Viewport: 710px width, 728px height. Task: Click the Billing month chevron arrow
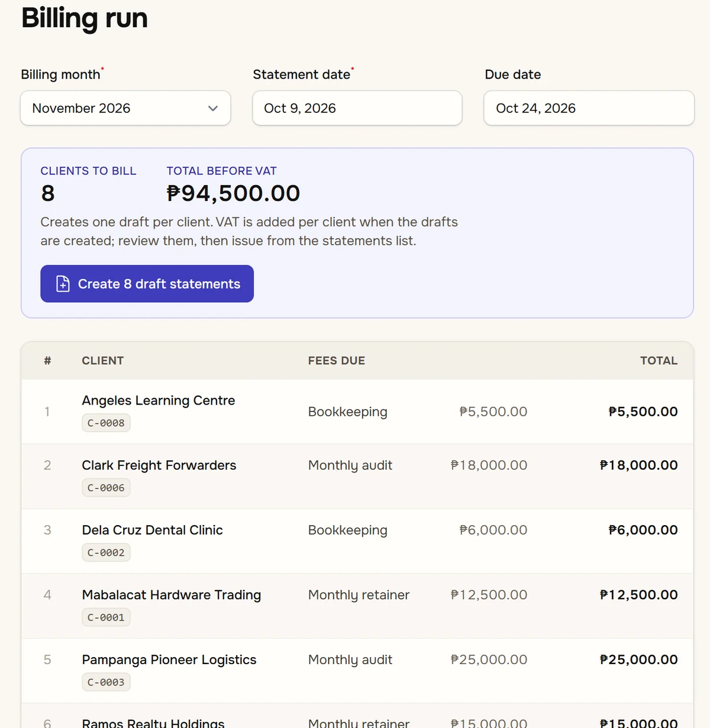(x=213, y=108)
